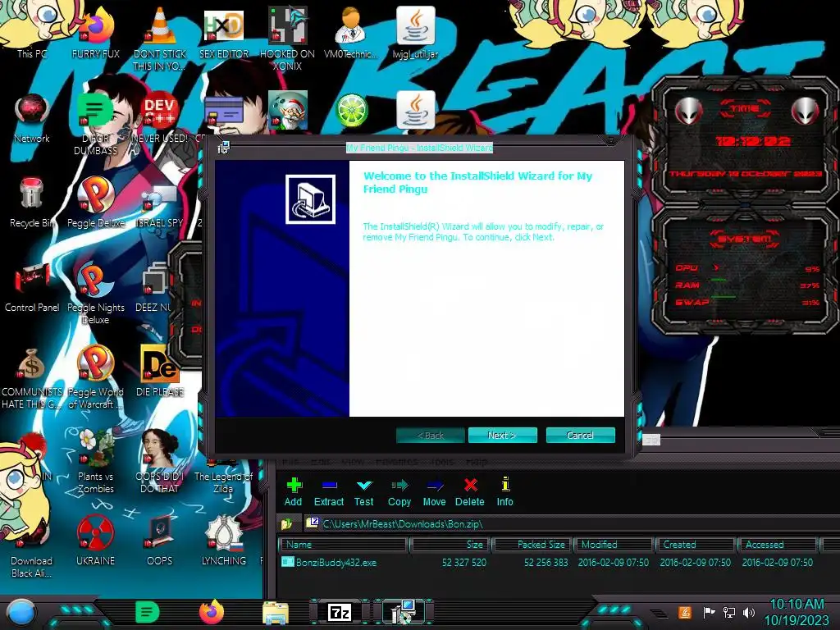Click the Bon.zip path field in 7-Zip
The height and width of the screenshot is (630, 840).
point(571,524)
